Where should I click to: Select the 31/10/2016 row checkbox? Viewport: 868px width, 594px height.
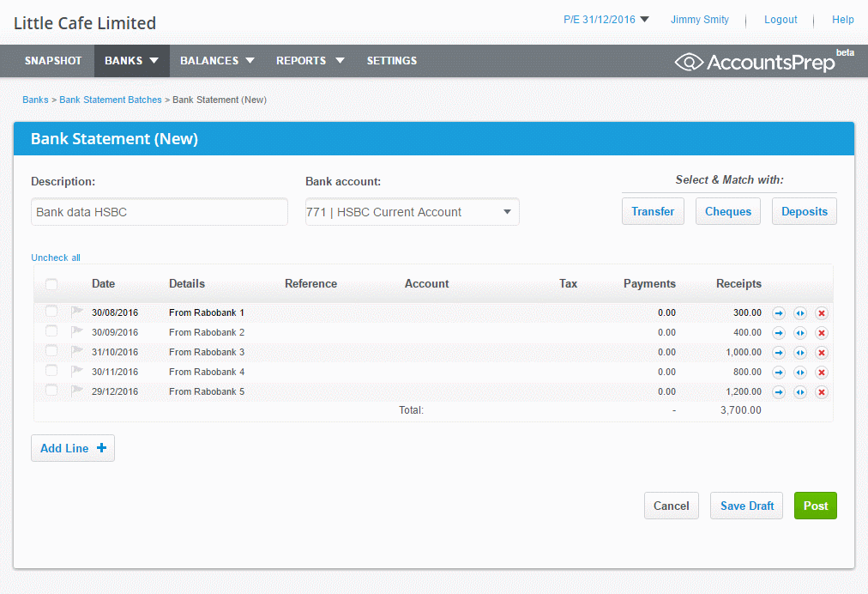point(51,350)
